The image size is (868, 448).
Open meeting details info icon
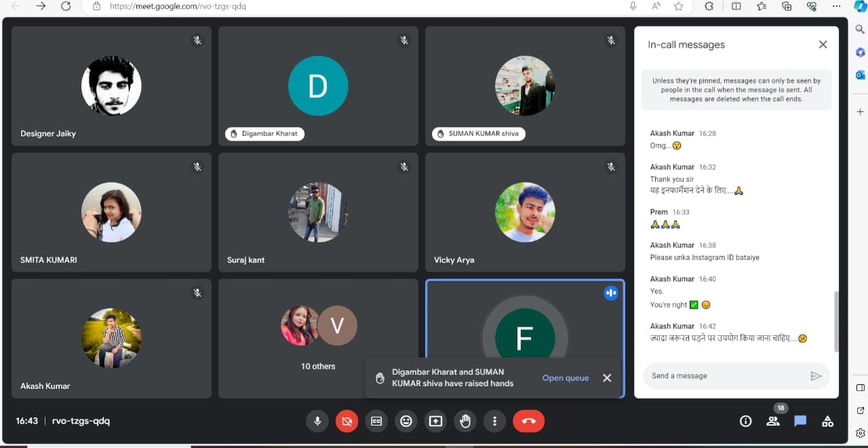(745, 421)
